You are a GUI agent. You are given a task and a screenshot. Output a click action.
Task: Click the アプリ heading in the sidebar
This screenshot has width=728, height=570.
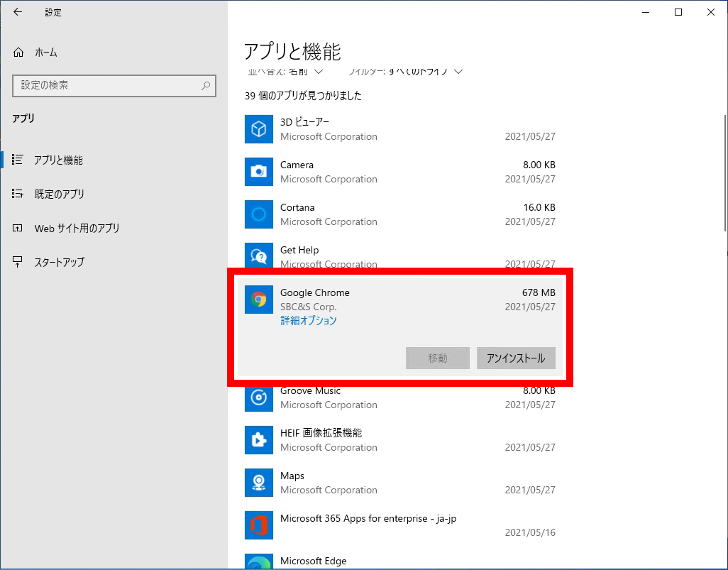click(23, 119)
